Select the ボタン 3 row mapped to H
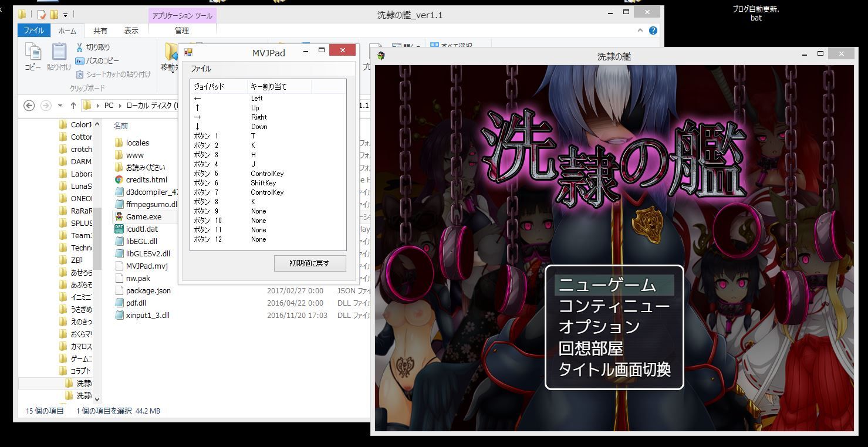868x447 pixels. pyautogui.click(x=268, y=155)
